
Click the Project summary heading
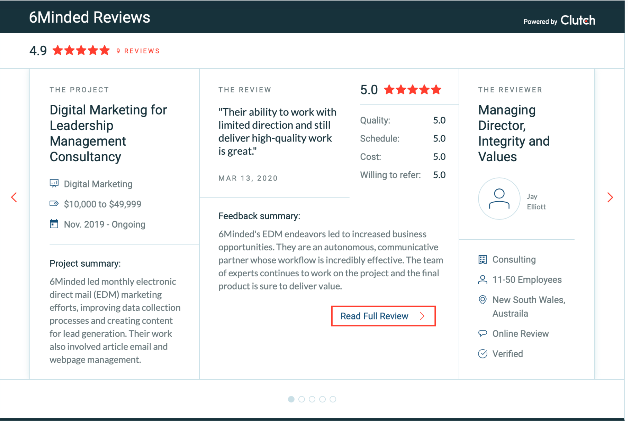pyautogui.click(x=85, y=264)
